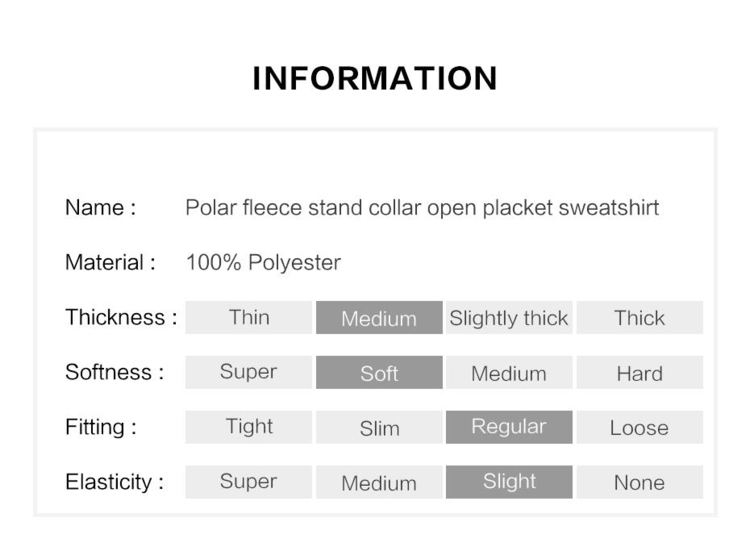Screen dimensions: 750x547
Task: Choose the Loose fitting option
Action: point(640,427)
